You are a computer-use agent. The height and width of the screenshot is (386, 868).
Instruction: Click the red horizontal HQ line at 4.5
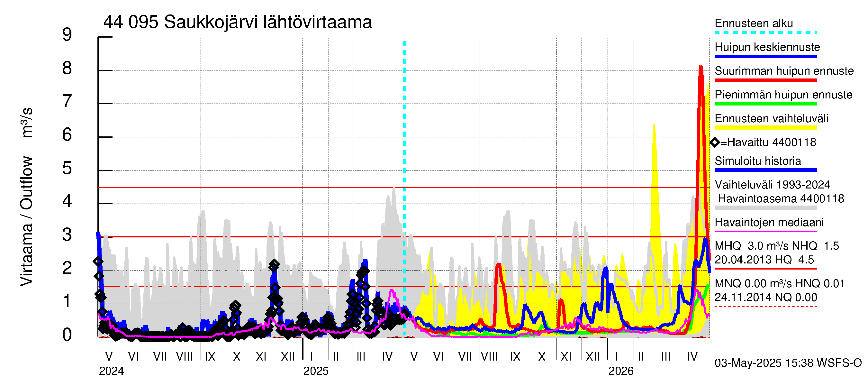point(404,187)
